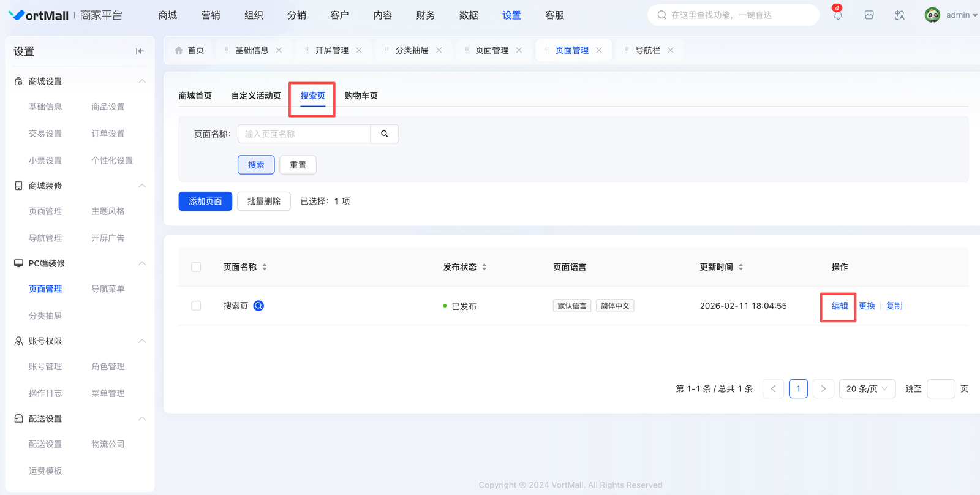Click the blue preview icon next to 搜索页
This screenshot has width=980, height=495.
coord(258,306)
